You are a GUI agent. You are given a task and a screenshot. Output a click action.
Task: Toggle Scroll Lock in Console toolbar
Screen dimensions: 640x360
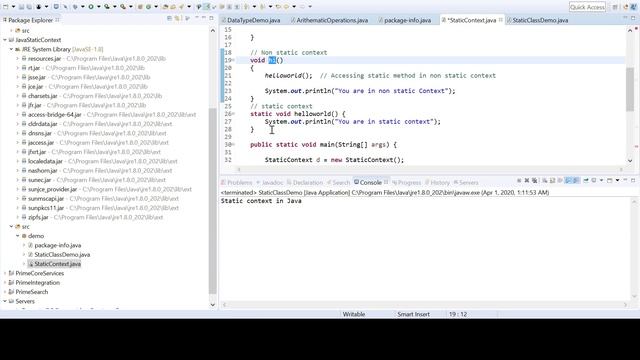pos(552,180)
